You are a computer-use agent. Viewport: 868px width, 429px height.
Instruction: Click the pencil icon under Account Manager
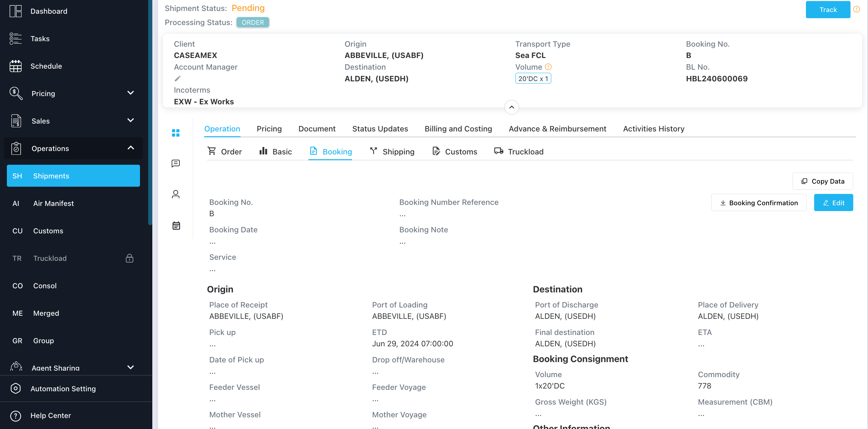[x=177, y=79]
